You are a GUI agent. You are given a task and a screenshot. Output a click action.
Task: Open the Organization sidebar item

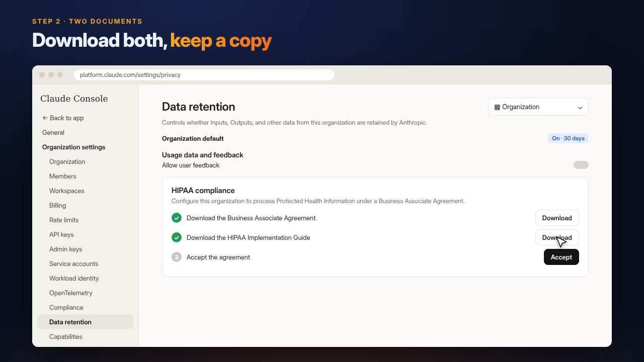(67, 161)
